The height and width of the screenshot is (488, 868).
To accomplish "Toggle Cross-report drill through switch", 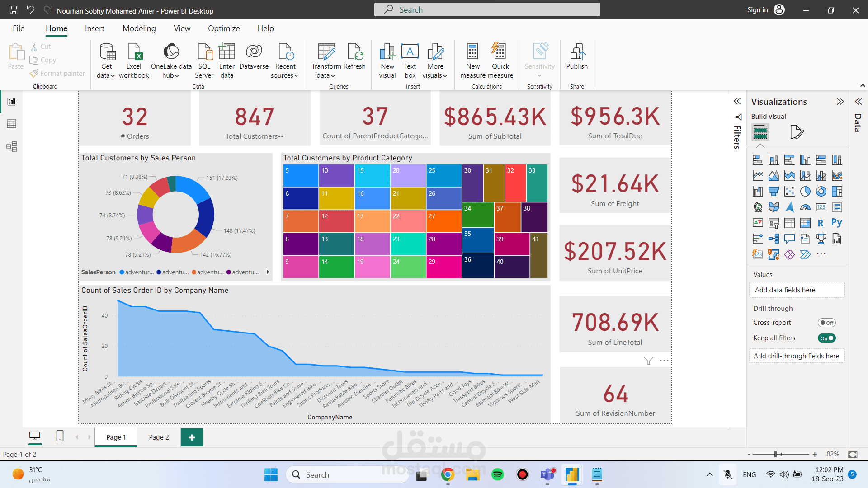I will pos(826,323).
